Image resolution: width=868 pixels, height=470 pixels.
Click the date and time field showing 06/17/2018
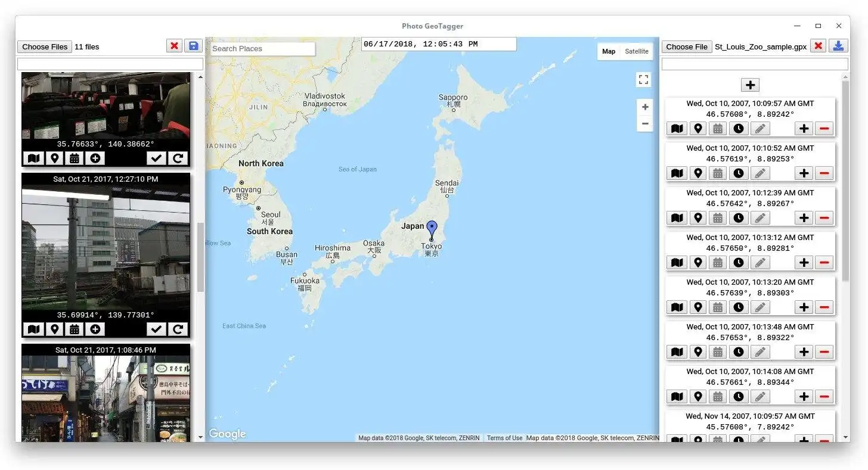439,44
